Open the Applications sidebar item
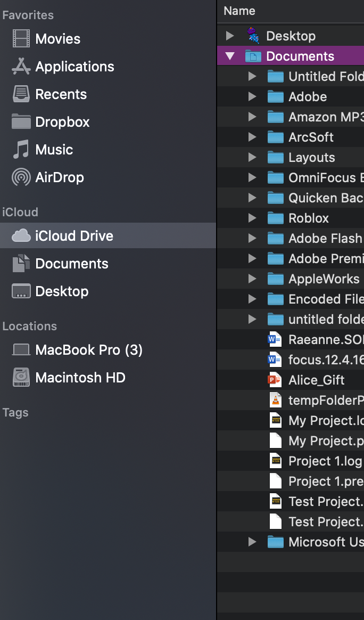The width and height of the screenshot is (364, 620). point(74,67)
